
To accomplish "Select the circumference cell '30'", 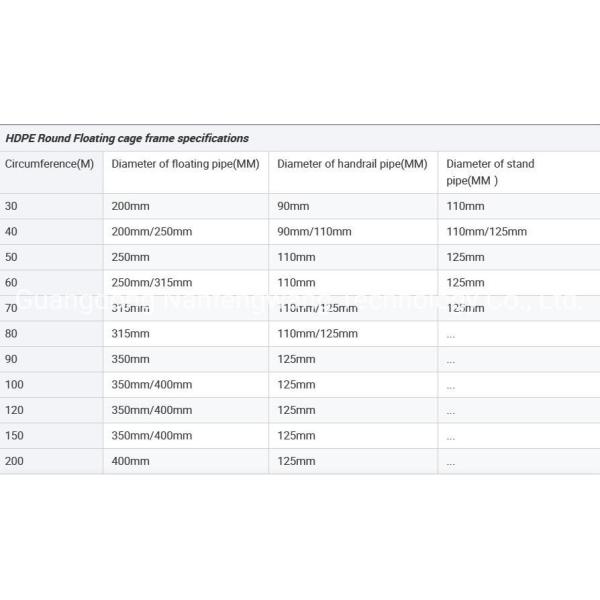I will 11,206.
